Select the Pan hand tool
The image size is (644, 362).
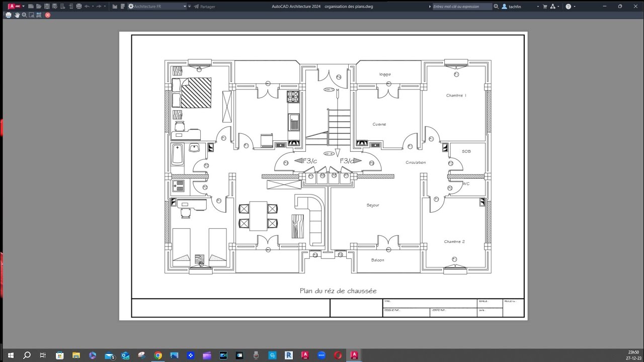pos(17,15)
